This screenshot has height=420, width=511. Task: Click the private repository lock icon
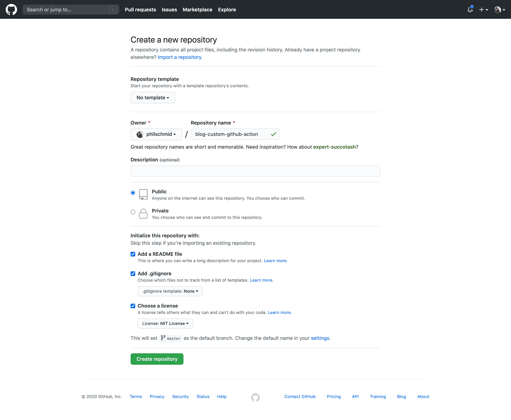143,214
